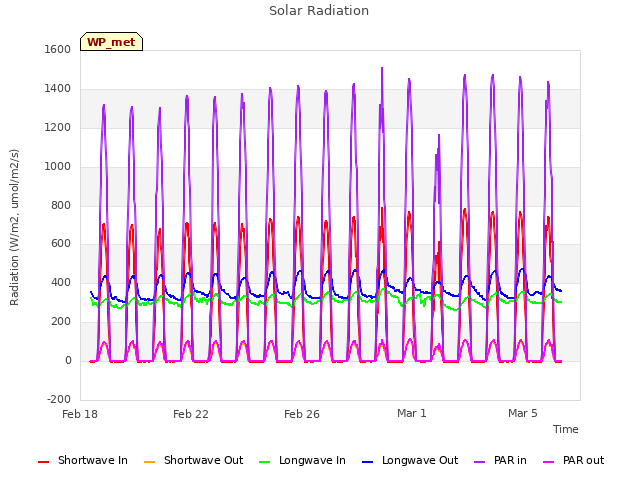The width and height of the screenshot is (640, 480).
Task: Click the magenta PAR out legend swatch
Action: pyautogui.click(x=549, y=462)
